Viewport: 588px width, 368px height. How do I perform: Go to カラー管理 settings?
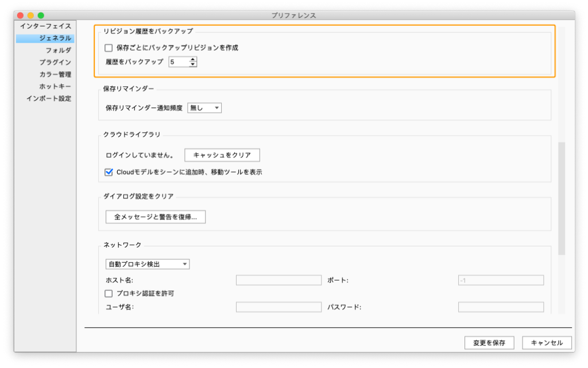pyautogui.click(x=55, y=74)
